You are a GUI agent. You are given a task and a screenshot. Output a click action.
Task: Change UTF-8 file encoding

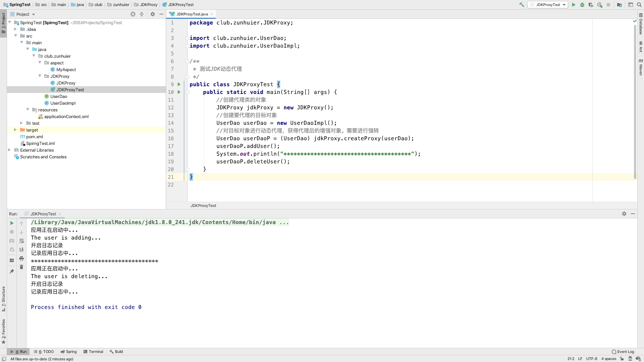(x=592, y=359)
